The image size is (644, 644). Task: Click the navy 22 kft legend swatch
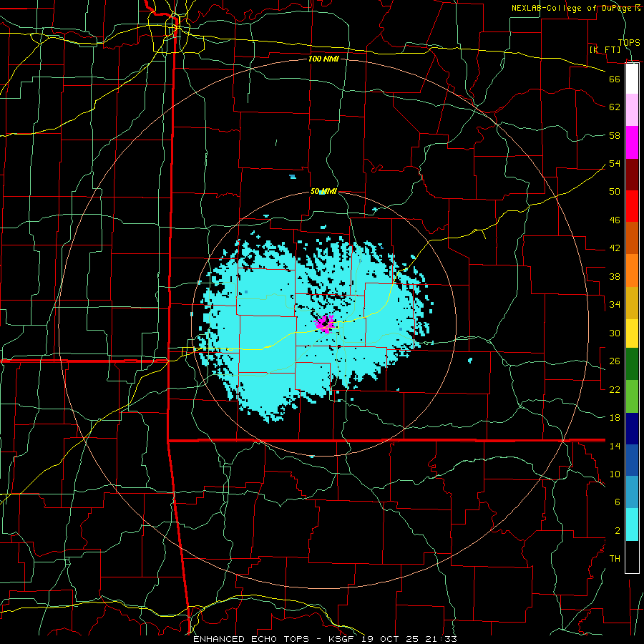point(632,429)
